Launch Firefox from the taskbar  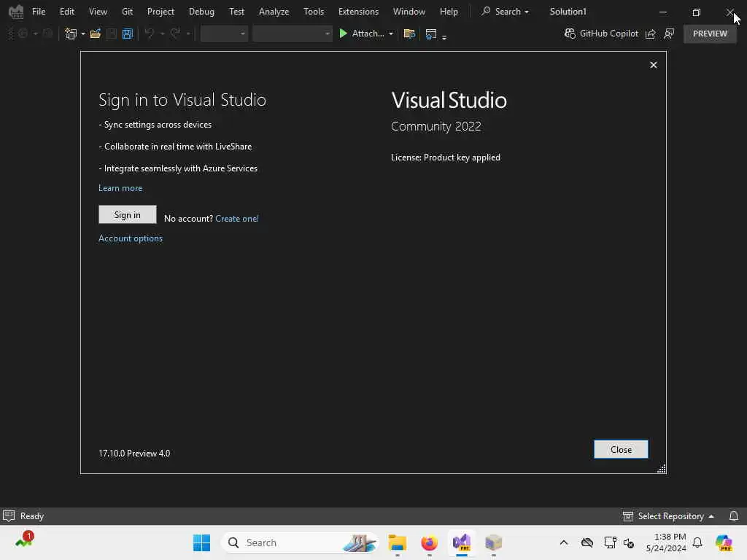point(429,542)
